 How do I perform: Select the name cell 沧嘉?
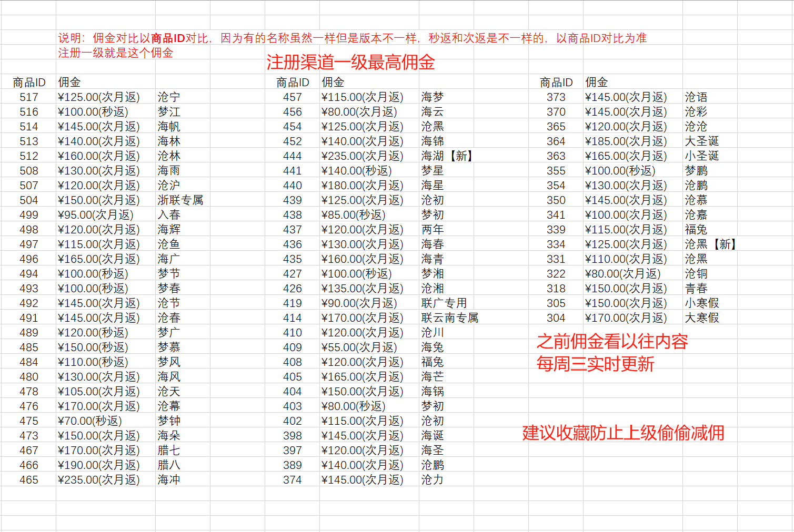(710, 215)
